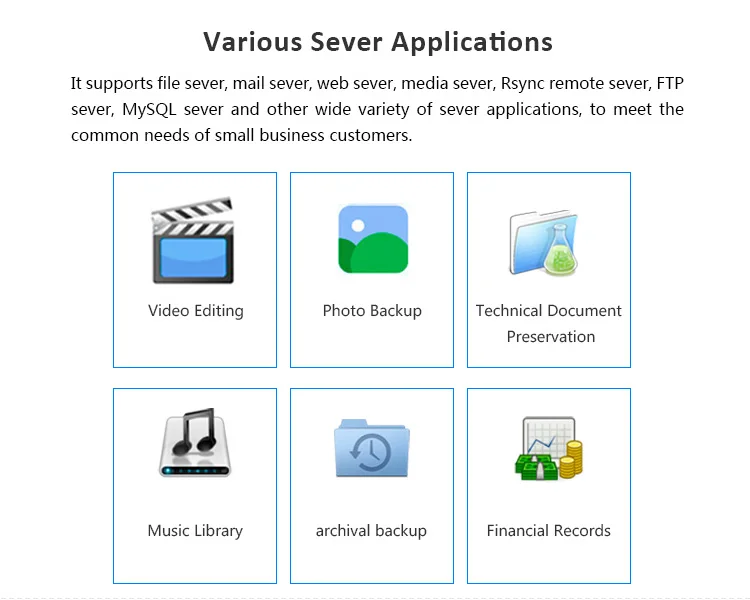The image size is (750, 600).
Task: Click the Video Editing clapperboard icon
Action: point(193,240)
